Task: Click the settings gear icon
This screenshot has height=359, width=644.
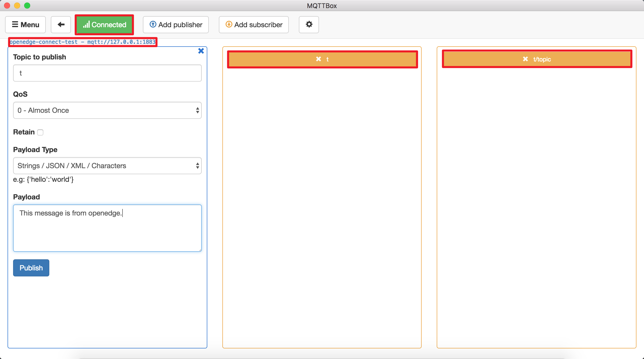Action: (x=309, y=24)
